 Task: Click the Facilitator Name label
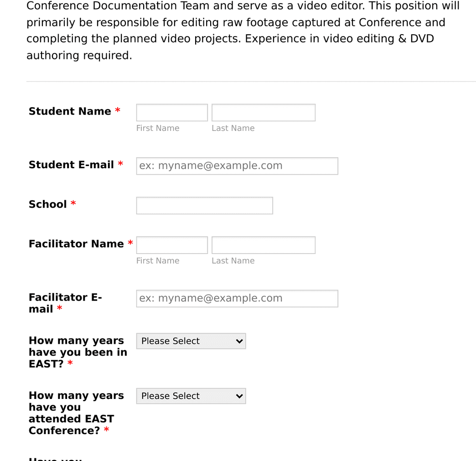[76, 243]
